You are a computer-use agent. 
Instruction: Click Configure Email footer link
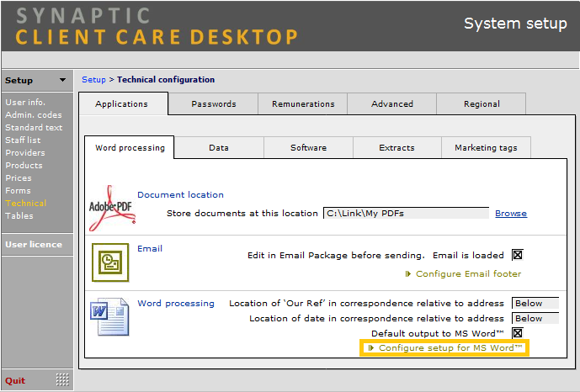click(x=468, y=273)
